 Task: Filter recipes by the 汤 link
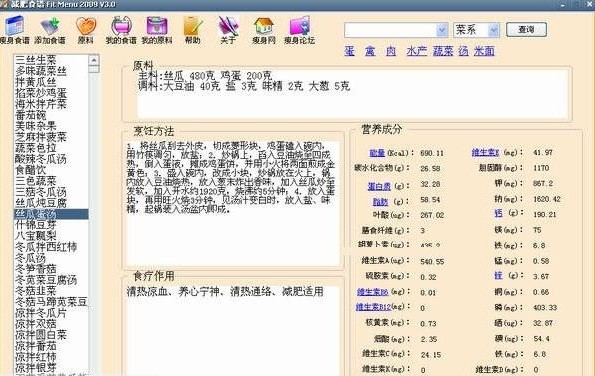pyautogui.click(x=463, y=51)
